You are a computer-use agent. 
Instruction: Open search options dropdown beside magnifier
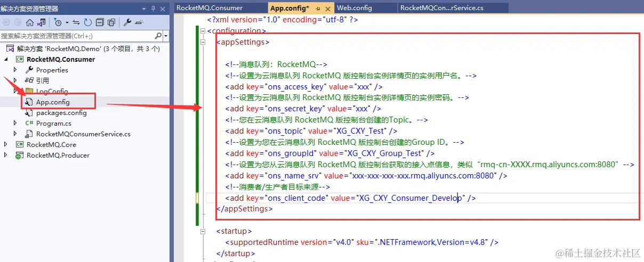click(166, 36)
